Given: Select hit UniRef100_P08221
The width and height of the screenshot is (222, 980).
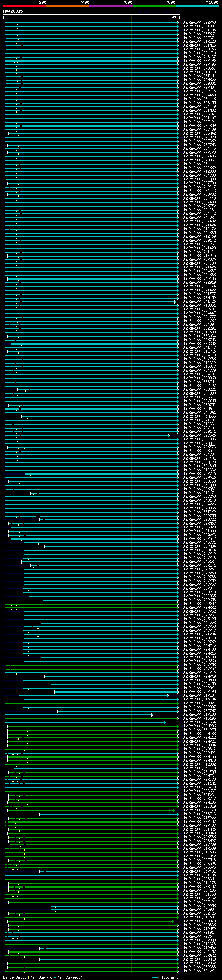Looking at the screenshot, I should click(x=199, y=389).
